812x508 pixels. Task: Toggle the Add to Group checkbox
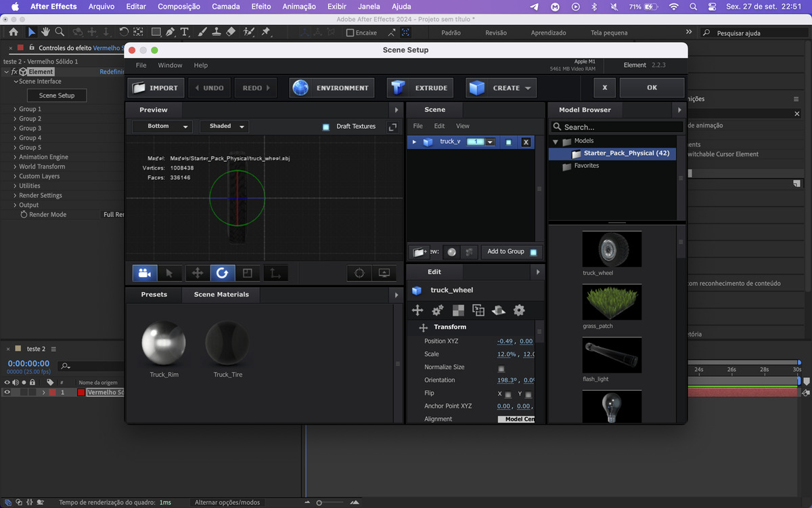point(533,252)
